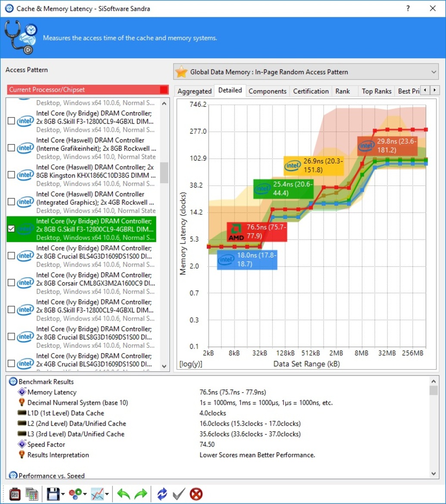The width and height of the screenshot is (446, 504).
Task: Click the Benchmark Results clock icon
Action: [13, 382]
